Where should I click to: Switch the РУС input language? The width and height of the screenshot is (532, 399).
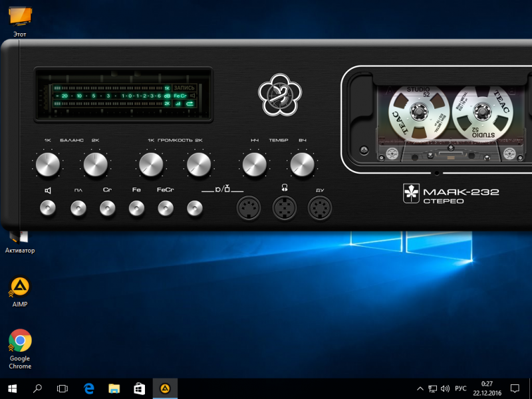click(460, 389)
